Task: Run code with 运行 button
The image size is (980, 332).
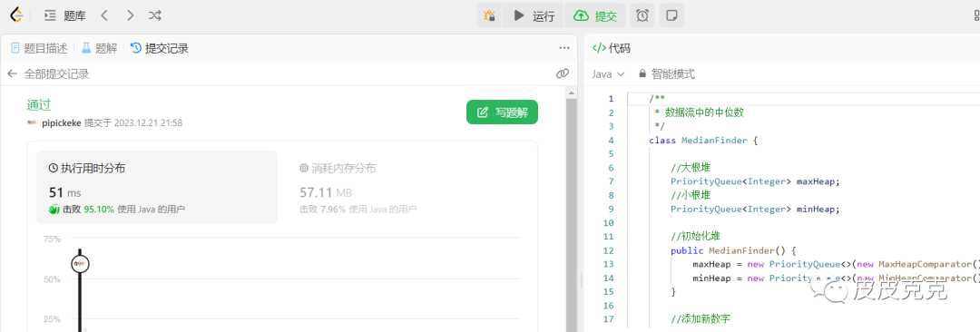Action: click(534, 15)
